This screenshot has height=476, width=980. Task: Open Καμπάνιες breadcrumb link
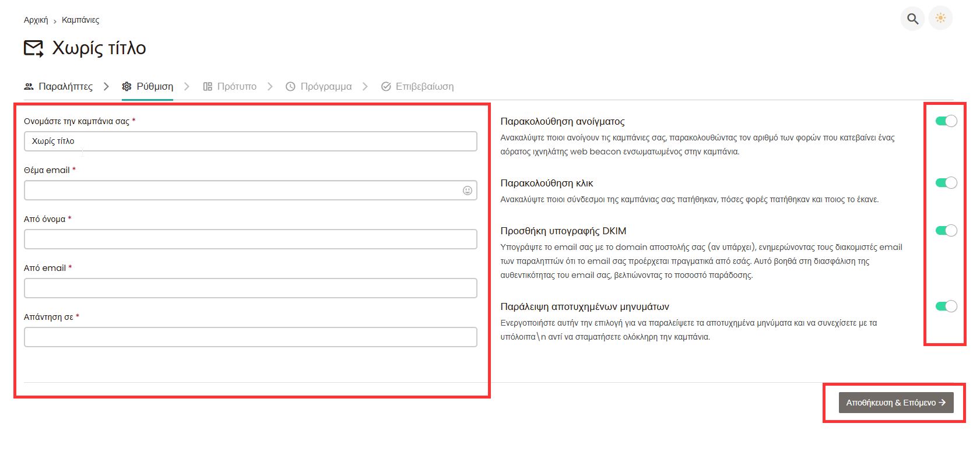pyautogui.click(x=80, y=20)
